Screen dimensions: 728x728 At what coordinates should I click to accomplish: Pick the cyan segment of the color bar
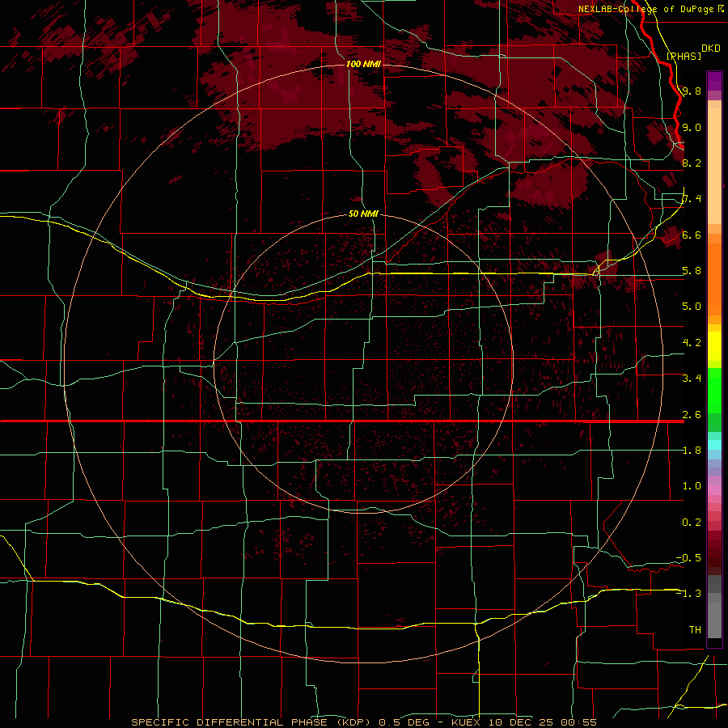coord(714,445)
